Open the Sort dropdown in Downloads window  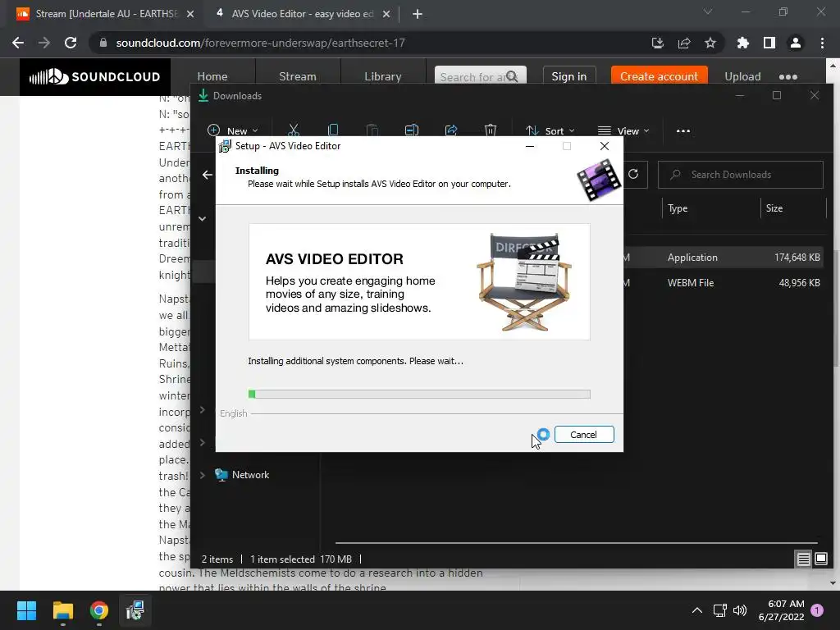(x=550, y=130)
